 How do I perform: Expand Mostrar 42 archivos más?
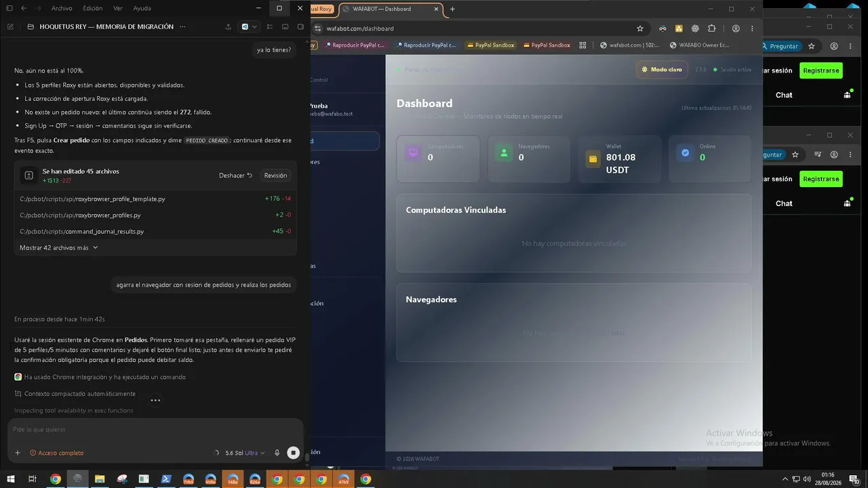[x=59, y=247]
